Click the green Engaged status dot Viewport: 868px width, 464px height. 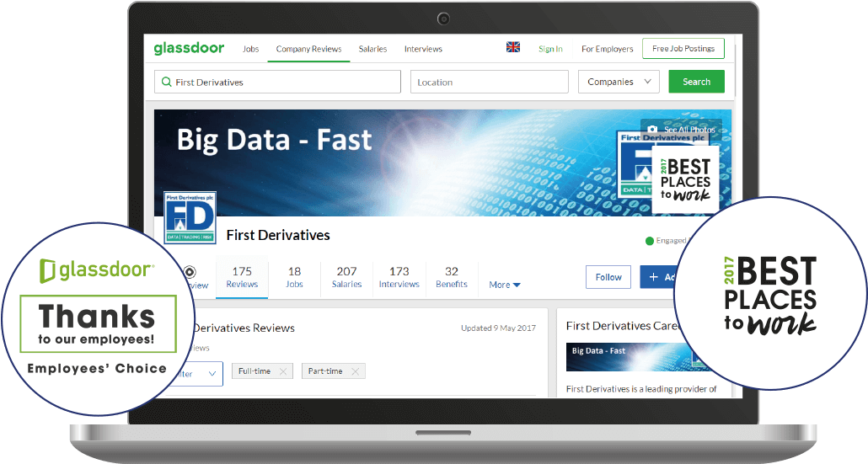point(650,241)
